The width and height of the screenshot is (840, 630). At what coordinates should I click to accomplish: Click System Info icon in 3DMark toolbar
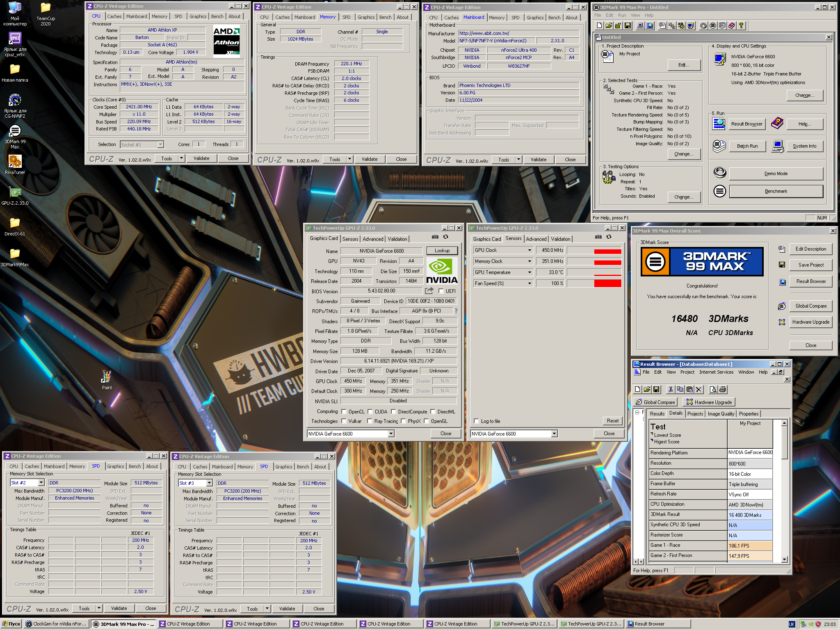(x=640, y=26)
